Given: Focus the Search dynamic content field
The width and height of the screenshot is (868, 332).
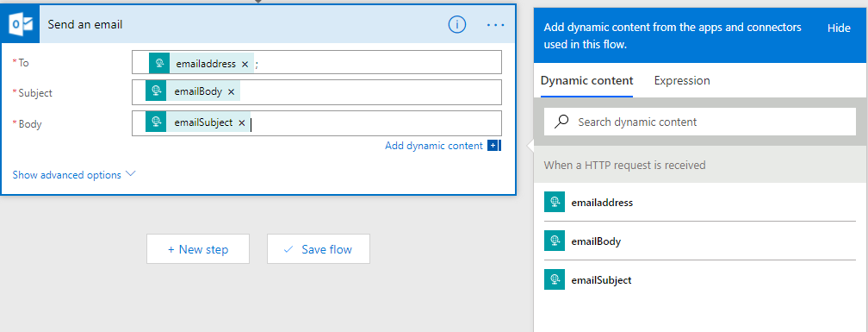Looking at the screenshot, I should (x=700, y=122).
